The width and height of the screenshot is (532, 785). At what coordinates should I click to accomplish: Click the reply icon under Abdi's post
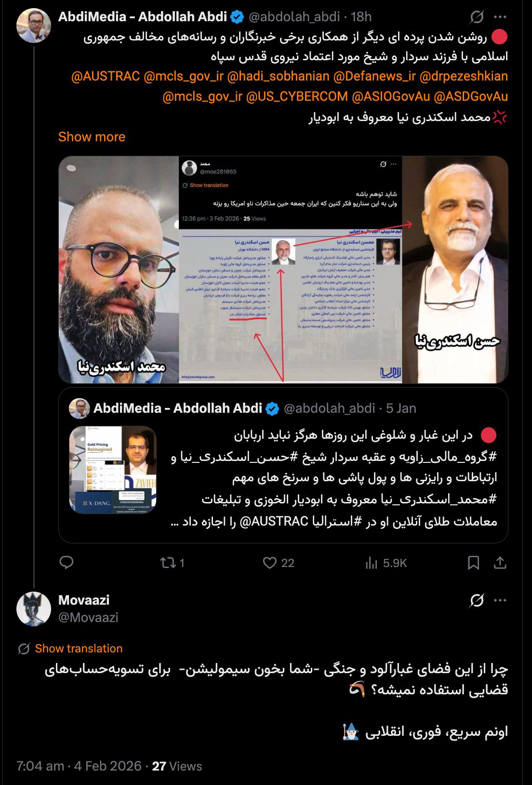click(66, 562)
